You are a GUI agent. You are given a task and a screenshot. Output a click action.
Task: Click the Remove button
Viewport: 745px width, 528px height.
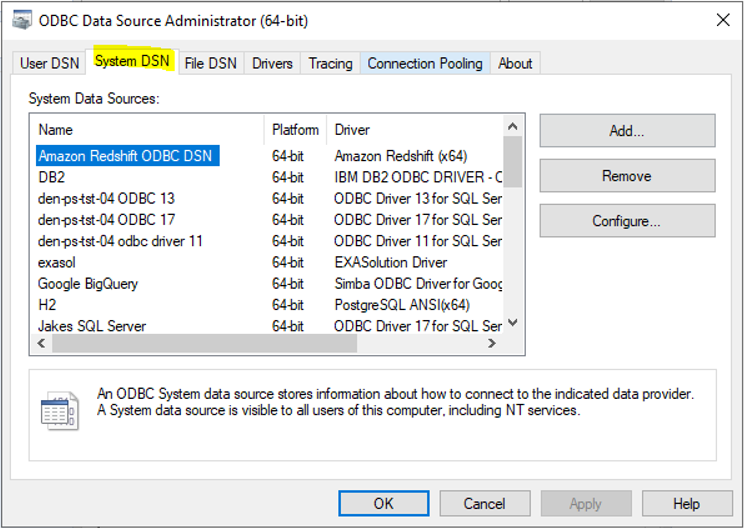click(x=627, y=176)
